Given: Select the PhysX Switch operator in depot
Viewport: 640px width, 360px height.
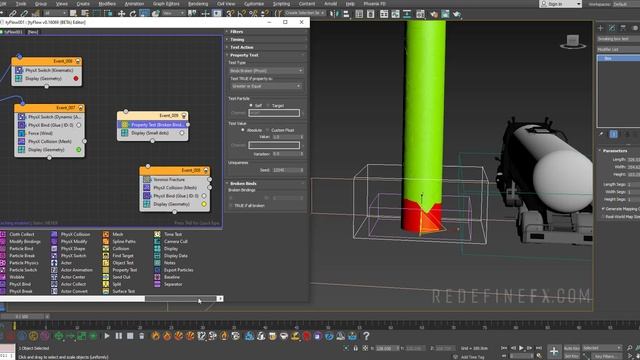Looking at the screenshot, I should point(69,256).
